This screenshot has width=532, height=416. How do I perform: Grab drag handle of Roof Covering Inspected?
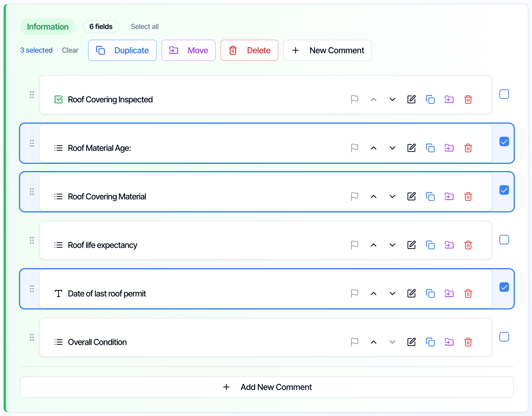[x=32, y=95]
